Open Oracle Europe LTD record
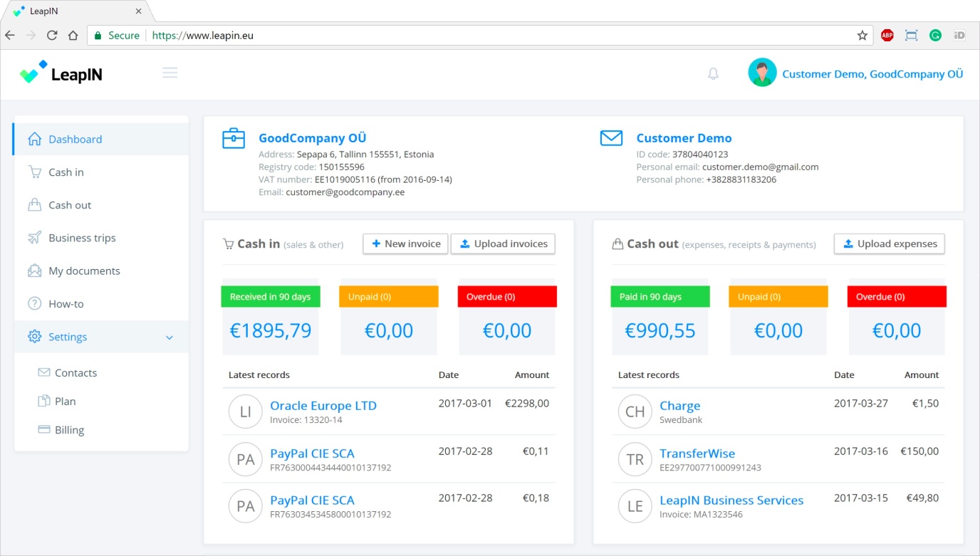This screenshot has height=556, width=980. point(323,406)
